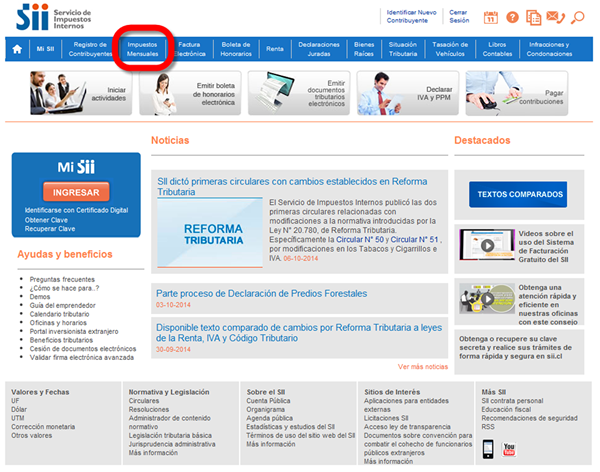This screenshot has height=472, width=600.
Task: Open Mi SII menu item
Action: point(45,49)
